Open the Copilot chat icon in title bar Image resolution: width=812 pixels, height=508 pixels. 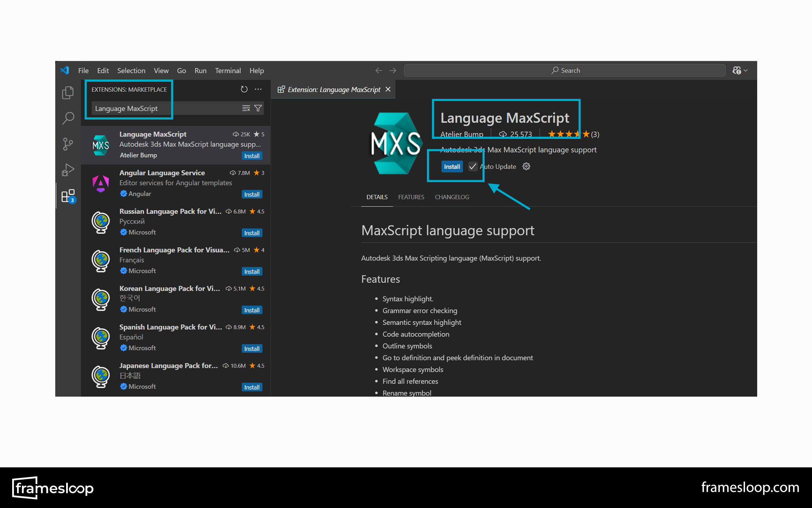point(737,70)
